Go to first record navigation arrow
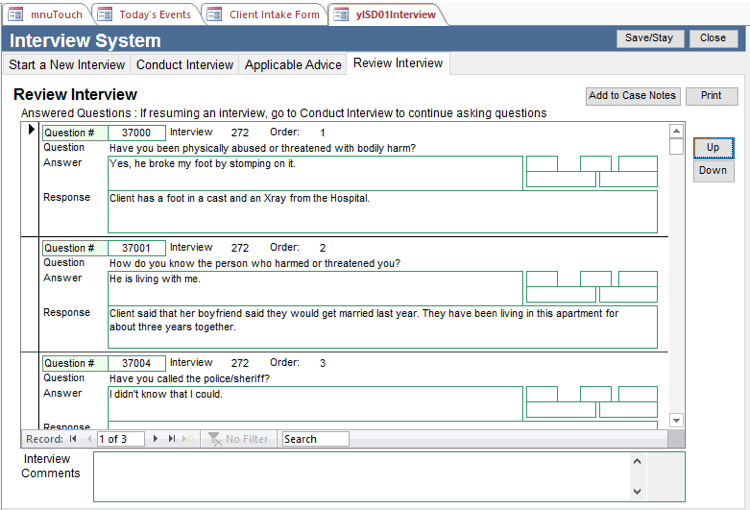This screenshot has height=510, width=750. (x=73, y=439)
